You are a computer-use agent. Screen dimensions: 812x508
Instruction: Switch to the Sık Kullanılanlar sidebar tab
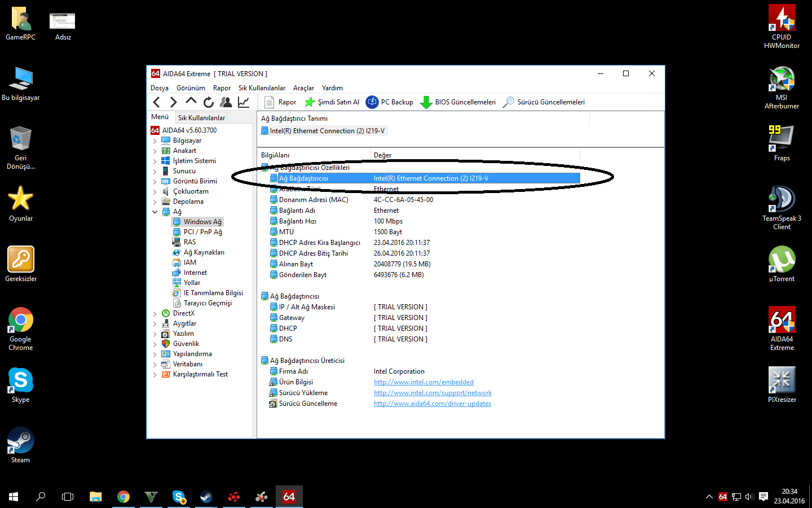[201, 117]
